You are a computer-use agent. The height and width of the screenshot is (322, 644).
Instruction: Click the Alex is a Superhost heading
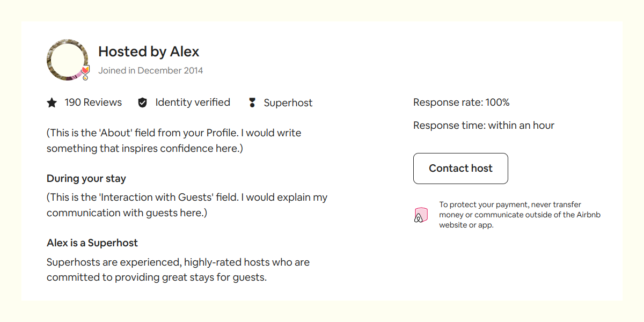(x=92, y=243)
